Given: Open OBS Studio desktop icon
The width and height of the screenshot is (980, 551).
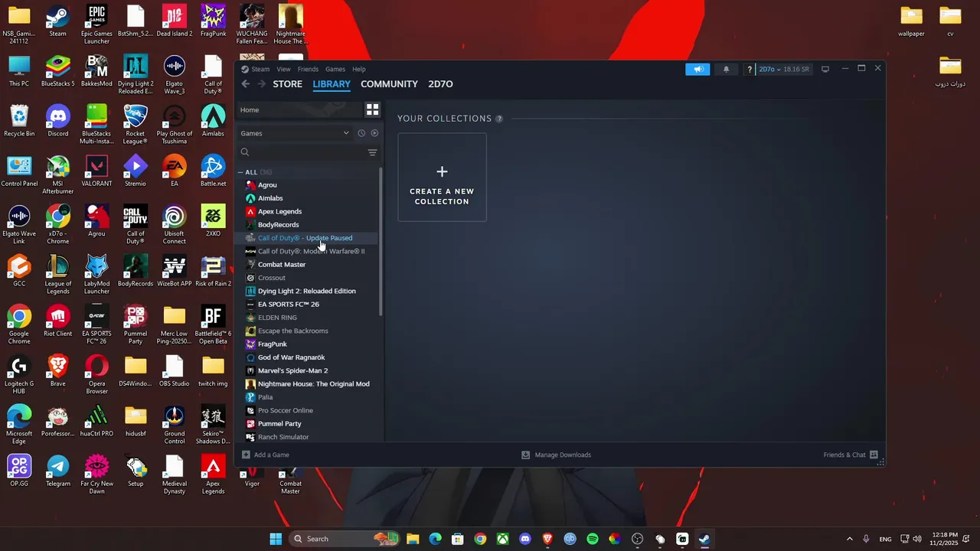Looking at the screenshot, I should click(175, 371).
